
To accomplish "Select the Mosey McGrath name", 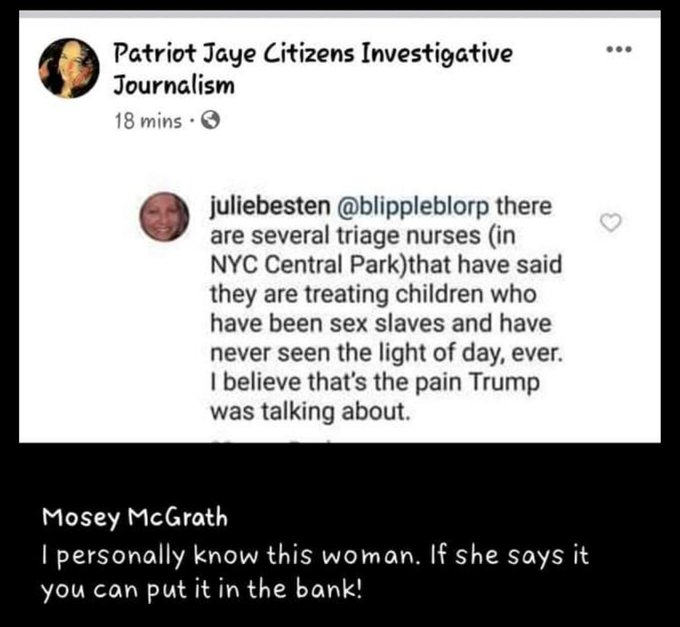I will [135, 518].
